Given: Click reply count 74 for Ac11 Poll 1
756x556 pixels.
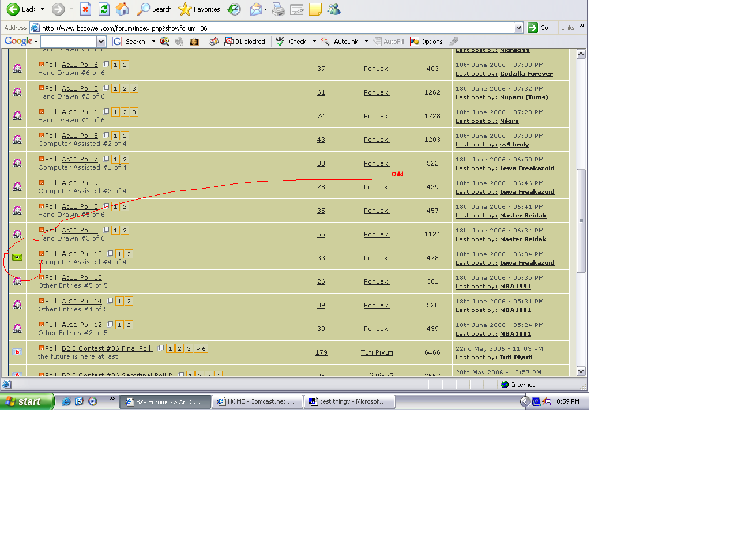Looking at the screenshot, I should (321, 116).
